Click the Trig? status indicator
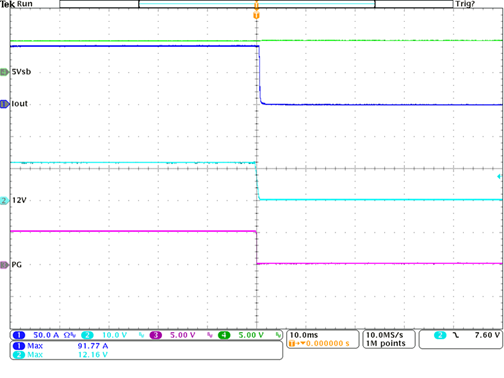The height and width of the screenshot is (378, 504). (465, 4)
